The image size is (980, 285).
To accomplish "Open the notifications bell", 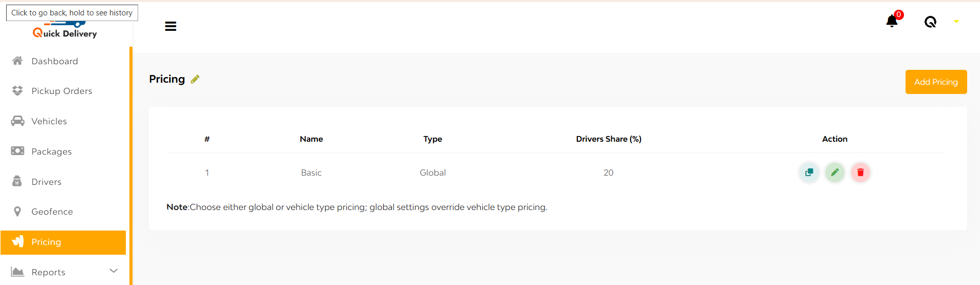I will pos(892,21).
